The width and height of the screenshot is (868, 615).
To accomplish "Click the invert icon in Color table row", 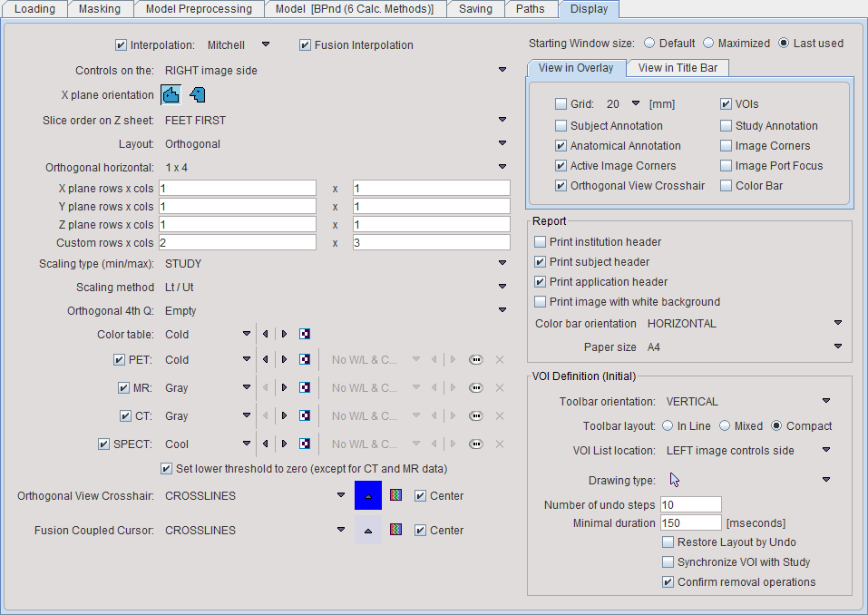I will pyautogui.click(x=305, y=334).
